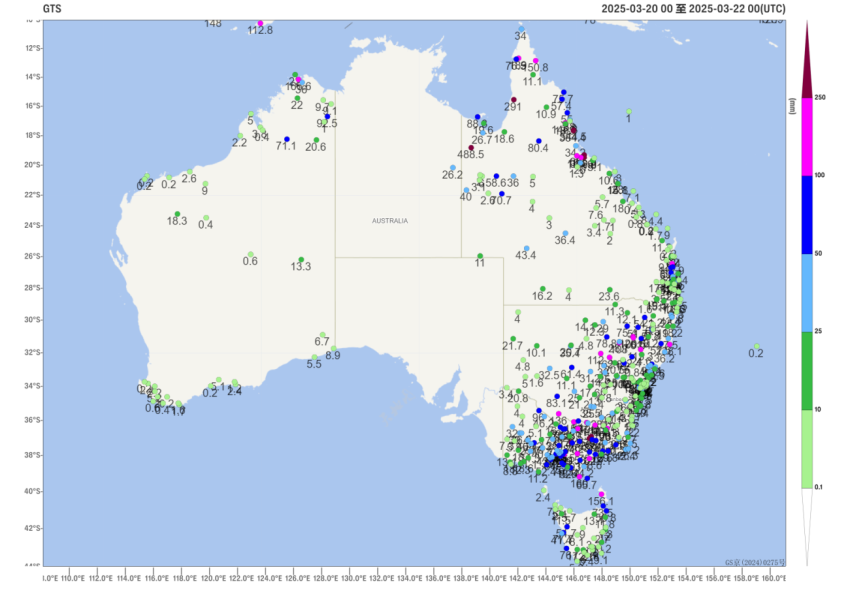
Task: Click the 10.9 rainfall value label
Action: click(545, 115)
